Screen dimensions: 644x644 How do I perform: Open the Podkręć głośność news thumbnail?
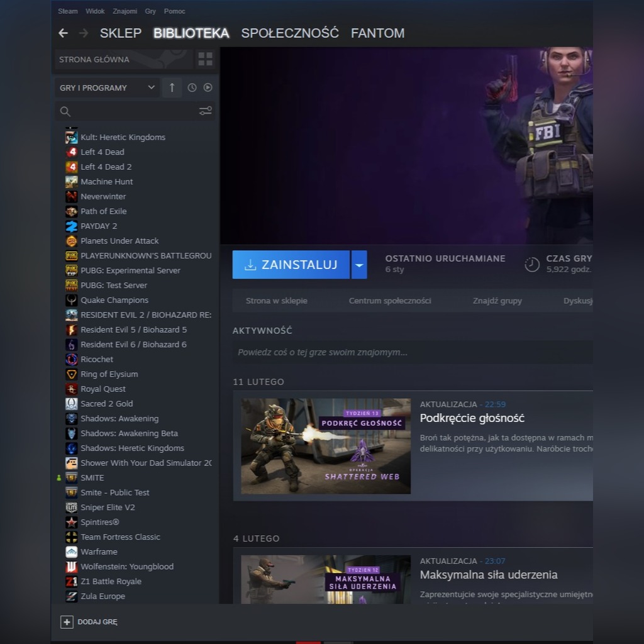pos(326,446)
